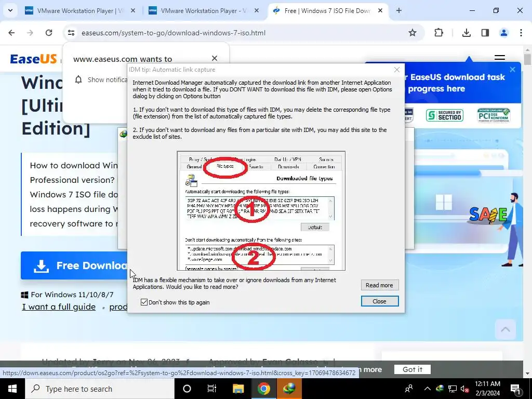Close the first VMware Workstation Player tab
The width and height of the screenshot is (532, 399).
pyautogui.click(x=133, y=10)
